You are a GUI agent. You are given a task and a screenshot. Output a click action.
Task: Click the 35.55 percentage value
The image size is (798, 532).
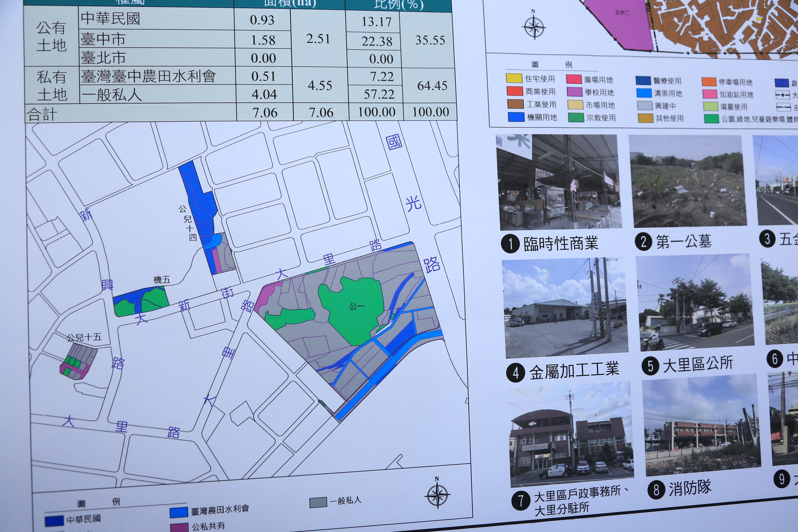point(430,40)
